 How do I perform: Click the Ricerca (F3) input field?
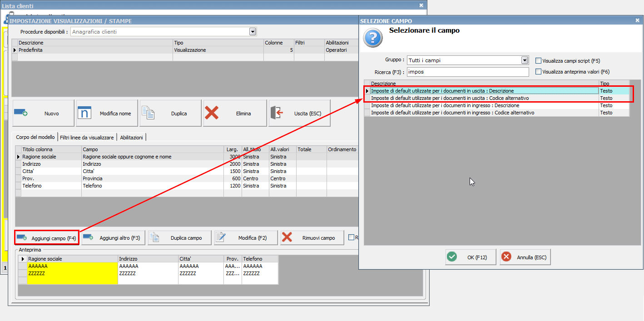point(468,72)
